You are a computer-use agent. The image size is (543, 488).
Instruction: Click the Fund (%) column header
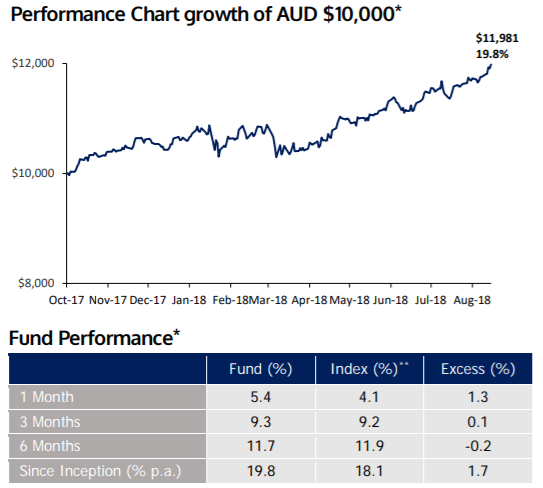pos(261,369)
